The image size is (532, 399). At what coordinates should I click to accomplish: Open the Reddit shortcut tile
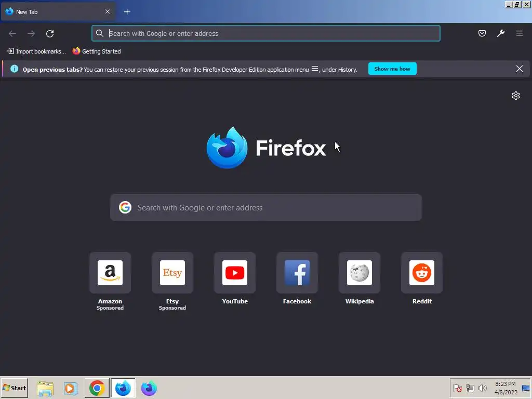click(422, 273)
